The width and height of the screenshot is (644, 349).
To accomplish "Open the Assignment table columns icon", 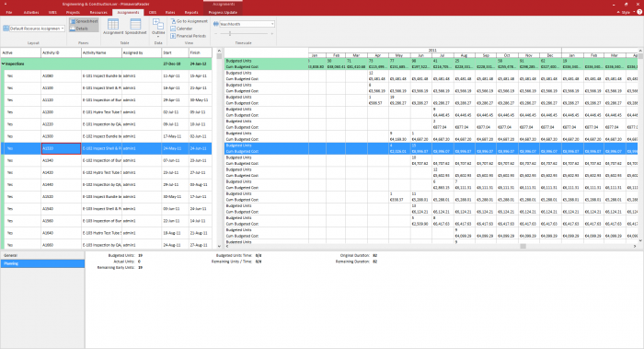I will [113, 25].
